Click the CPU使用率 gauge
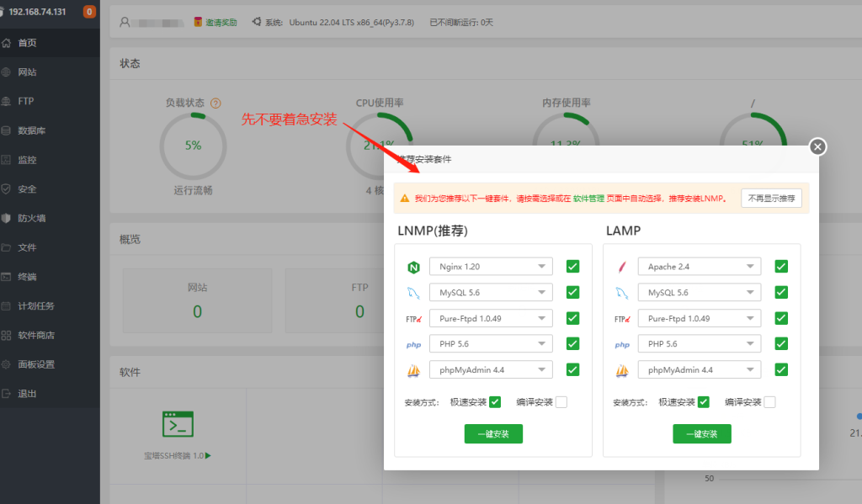 380,146
